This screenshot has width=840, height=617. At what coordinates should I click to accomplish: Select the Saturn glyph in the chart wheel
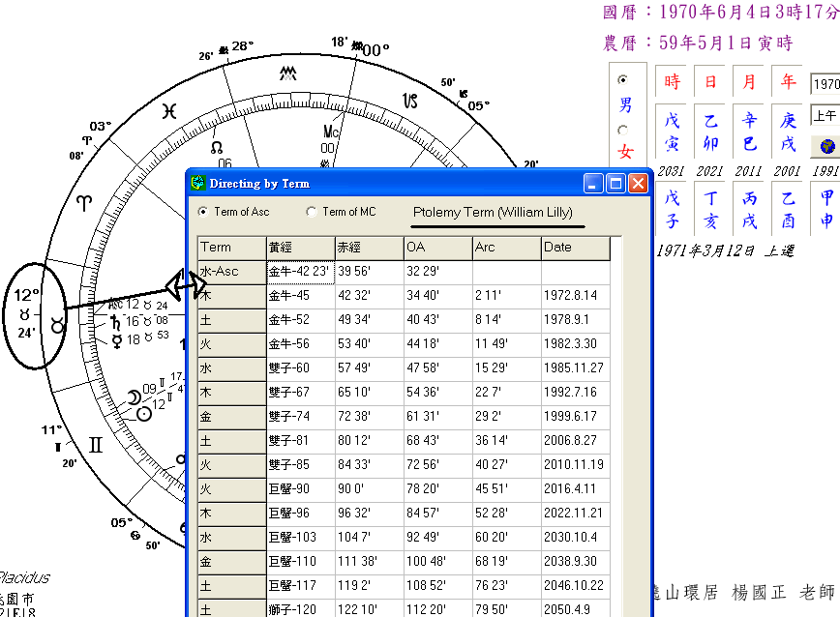point(114,323)
